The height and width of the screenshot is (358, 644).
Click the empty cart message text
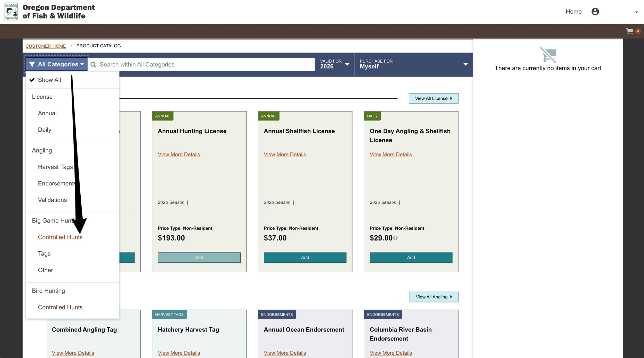point(548,68)
